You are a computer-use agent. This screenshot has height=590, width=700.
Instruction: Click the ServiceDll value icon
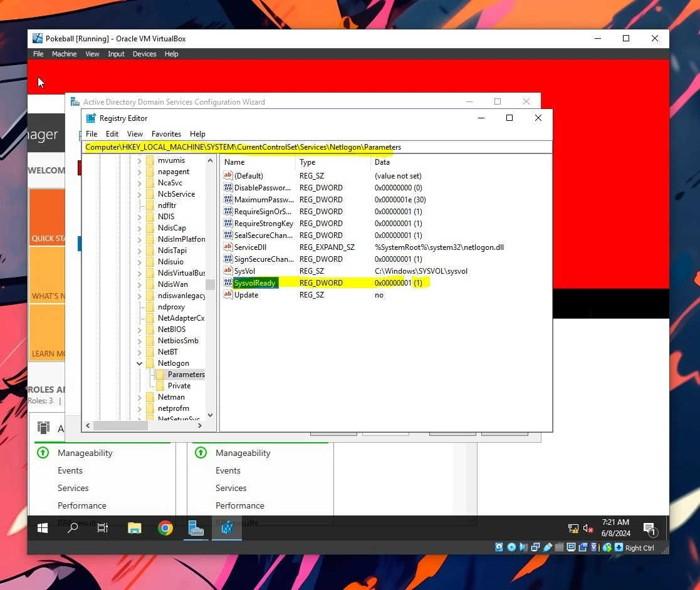228,247
